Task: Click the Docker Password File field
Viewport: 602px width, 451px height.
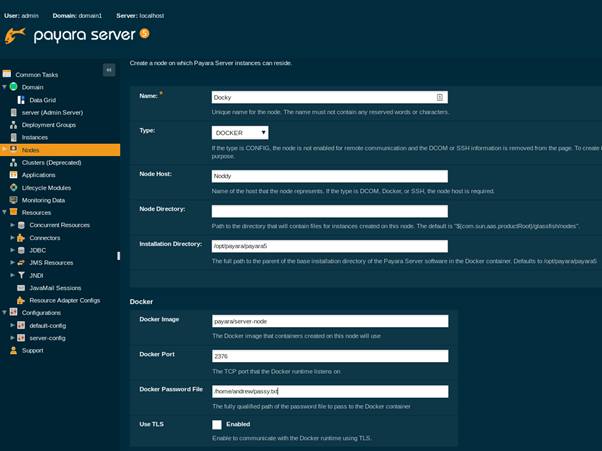Action: coord(329,391)
